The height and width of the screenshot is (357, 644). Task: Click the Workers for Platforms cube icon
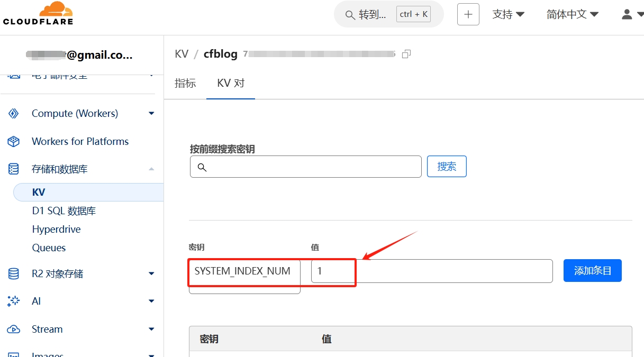click(14, 141)
